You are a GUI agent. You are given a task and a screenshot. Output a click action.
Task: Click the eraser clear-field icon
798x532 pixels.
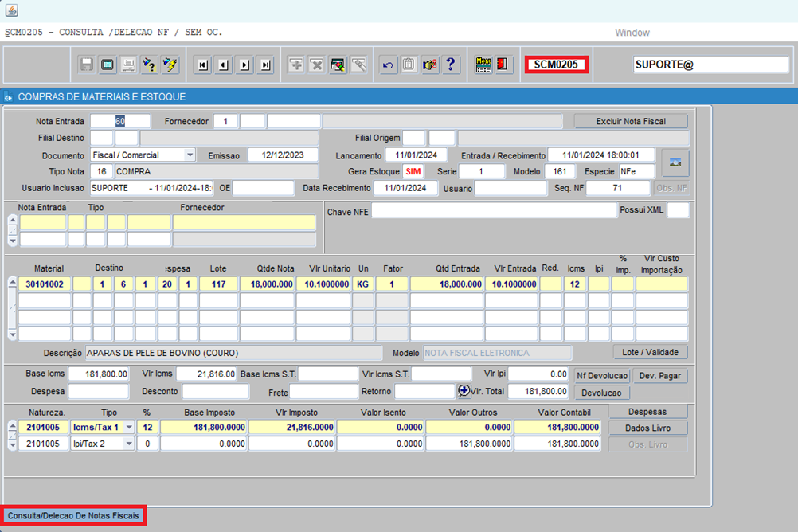tap(359, 65)
